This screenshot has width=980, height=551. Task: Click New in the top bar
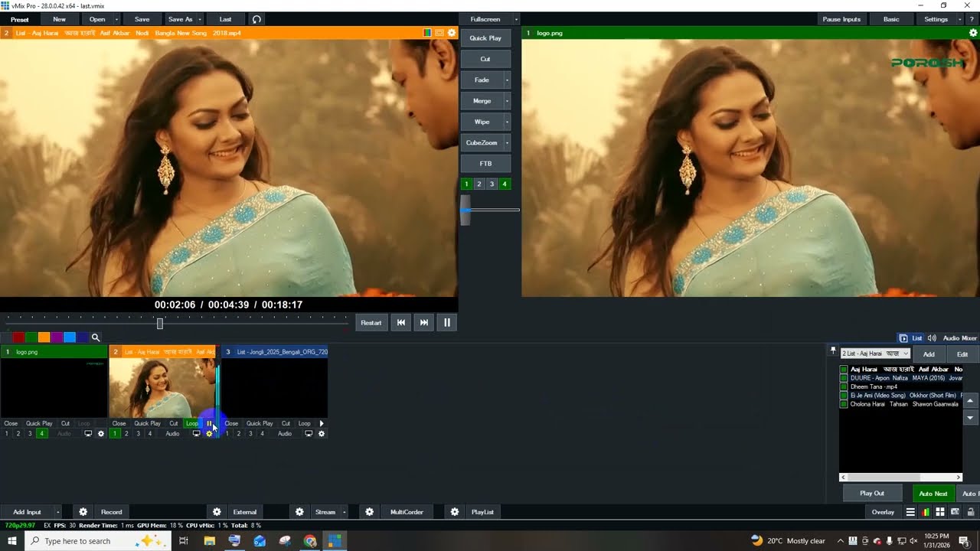click(59, 19)
